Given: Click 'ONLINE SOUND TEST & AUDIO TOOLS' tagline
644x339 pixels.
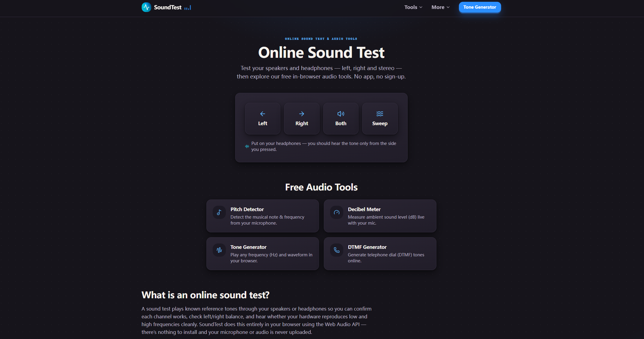Looking at the screenshot, I should (321, 39).
